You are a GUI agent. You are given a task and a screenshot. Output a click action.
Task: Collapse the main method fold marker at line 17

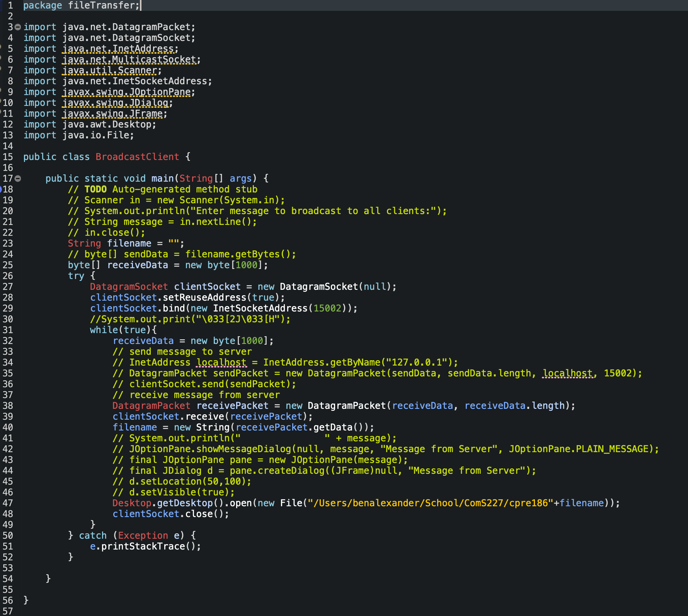point(18,179)
